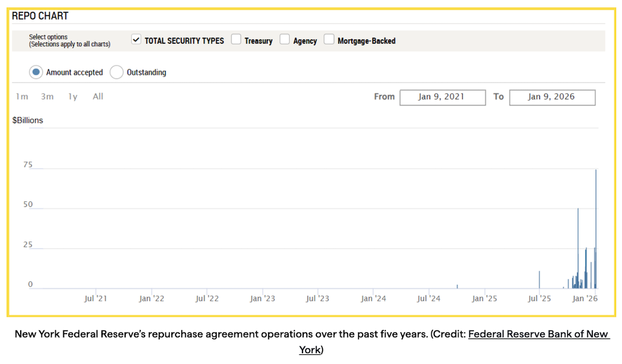Check the Mortgage-Backed checkbox
Screen dimensions: 622x364
[329, 40]
